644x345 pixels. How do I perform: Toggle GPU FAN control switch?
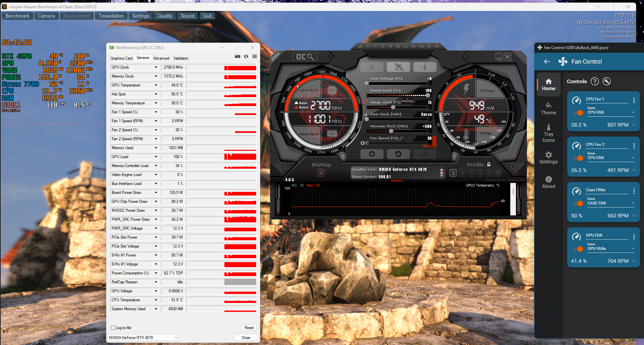(578, 249)
